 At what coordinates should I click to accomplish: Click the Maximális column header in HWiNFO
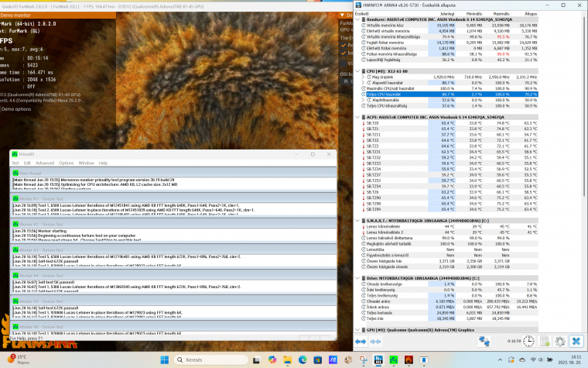[x=501, y=13]
